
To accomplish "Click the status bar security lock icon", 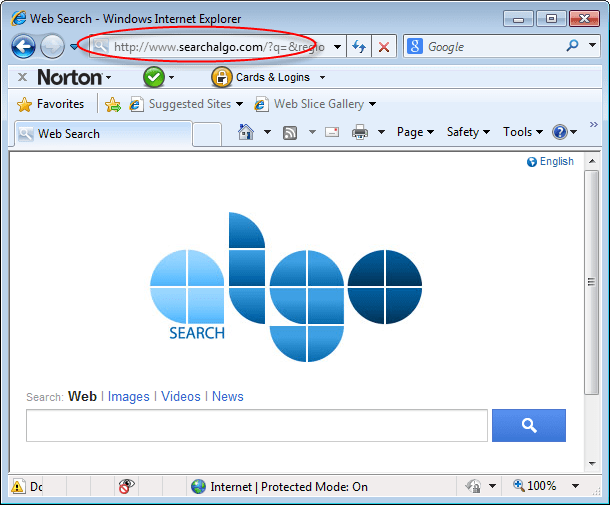I will (473, 486).
